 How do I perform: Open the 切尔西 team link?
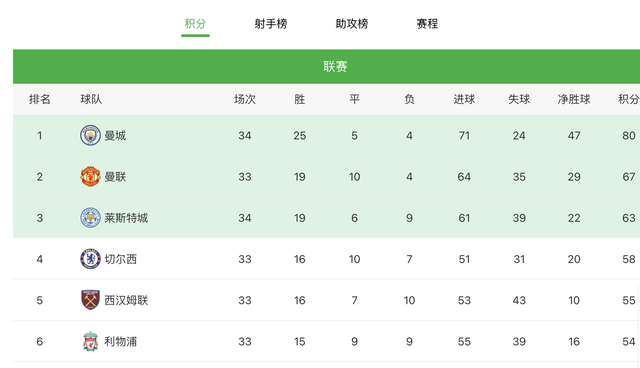pos(120,259)
